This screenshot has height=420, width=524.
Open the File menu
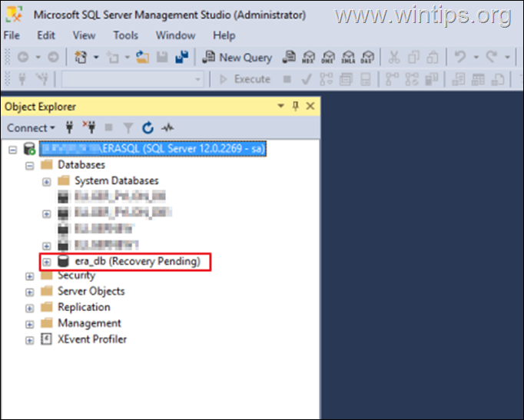tap(12, 35)
